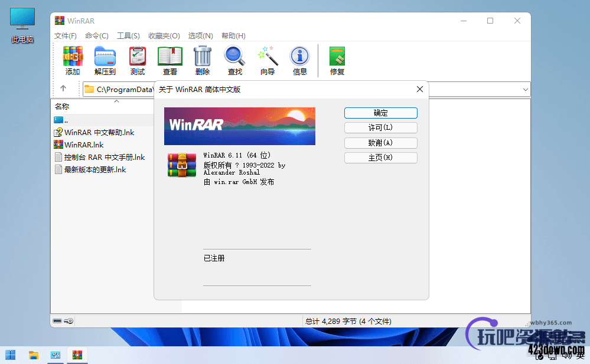Go up one folder with the arrow
The height and width of the screenshot is (364, 590).
tap(63, 88)
